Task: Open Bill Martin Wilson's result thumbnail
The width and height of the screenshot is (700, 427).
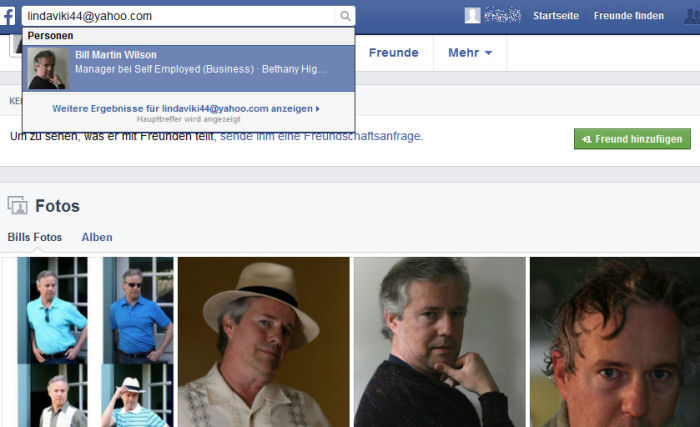Action: (48, 69)
